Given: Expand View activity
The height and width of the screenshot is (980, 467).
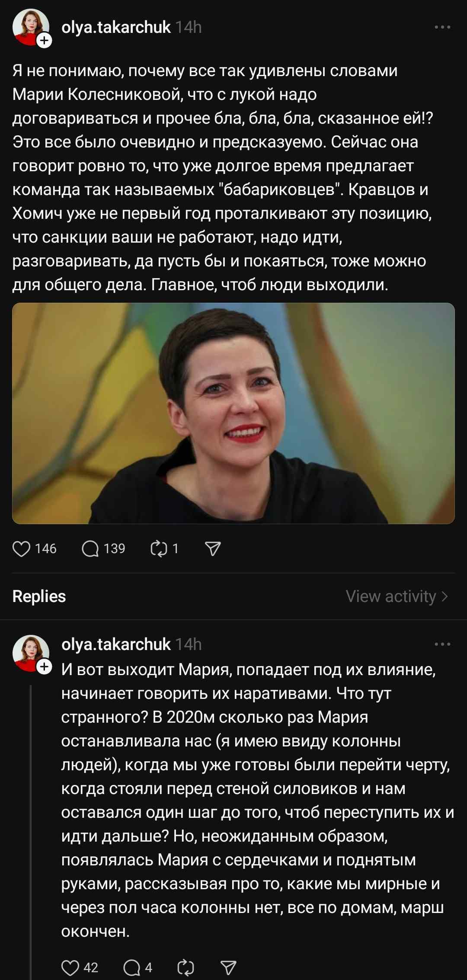Looking at the screenshot, I should click(x=397, y=596).
